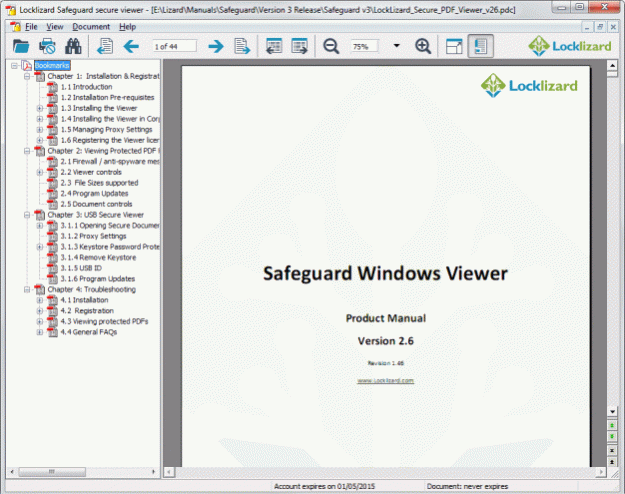Select 3.1.5 USB ID bookmark
The width and height of the screenshot is (625, 494).
(x=81, y=268)
